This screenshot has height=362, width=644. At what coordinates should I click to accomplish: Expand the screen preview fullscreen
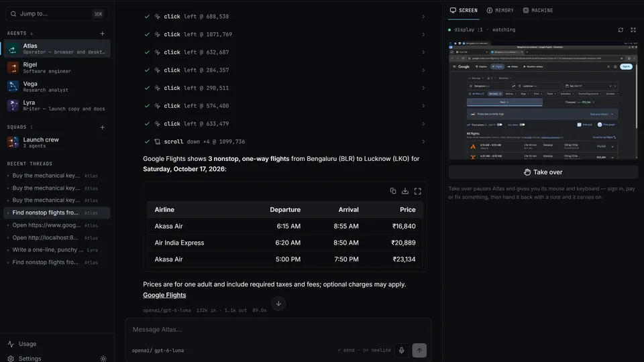633,29
